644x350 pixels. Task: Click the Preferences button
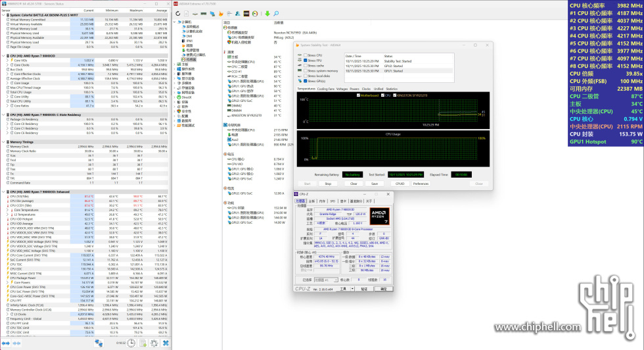tap(421, 184)
